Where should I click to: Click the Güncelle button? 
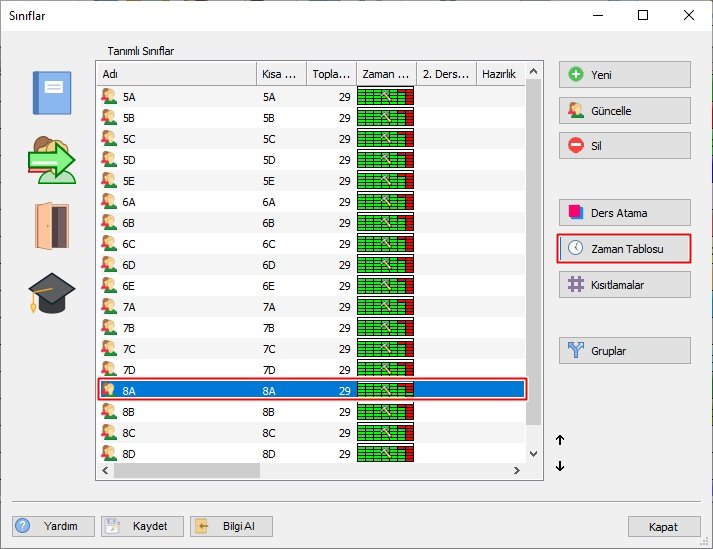coord(625,111)
